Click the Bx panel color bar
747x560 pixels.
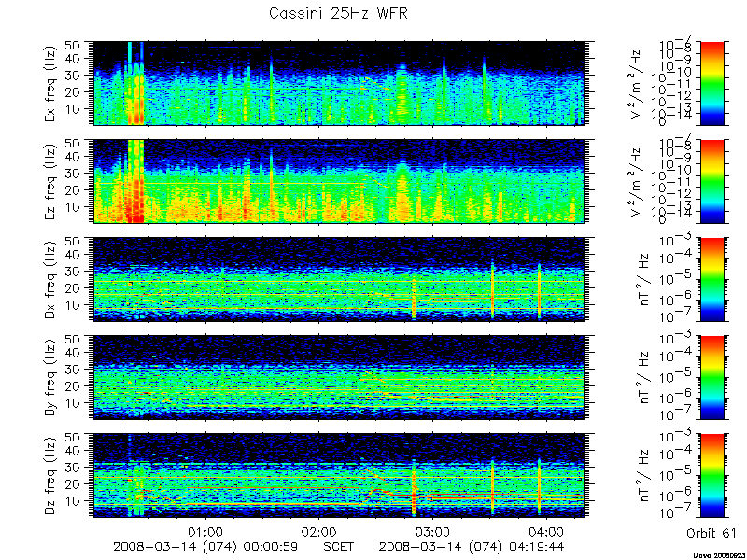(712, 279)
